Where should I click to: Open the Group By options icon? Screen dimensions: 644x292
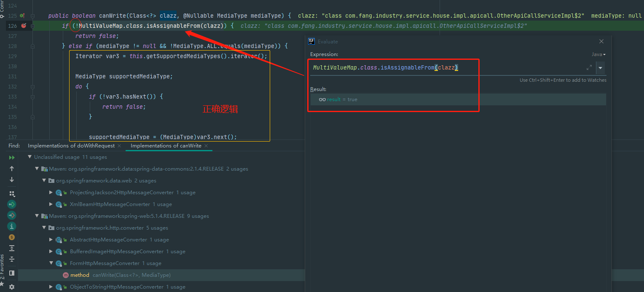point(12,193)
